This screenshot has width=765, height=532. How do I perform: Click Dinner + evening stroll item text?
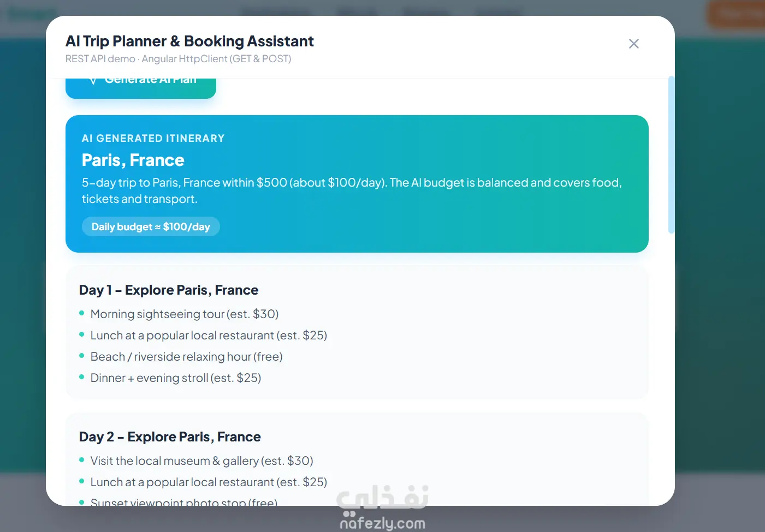click(x=176, y=378)
